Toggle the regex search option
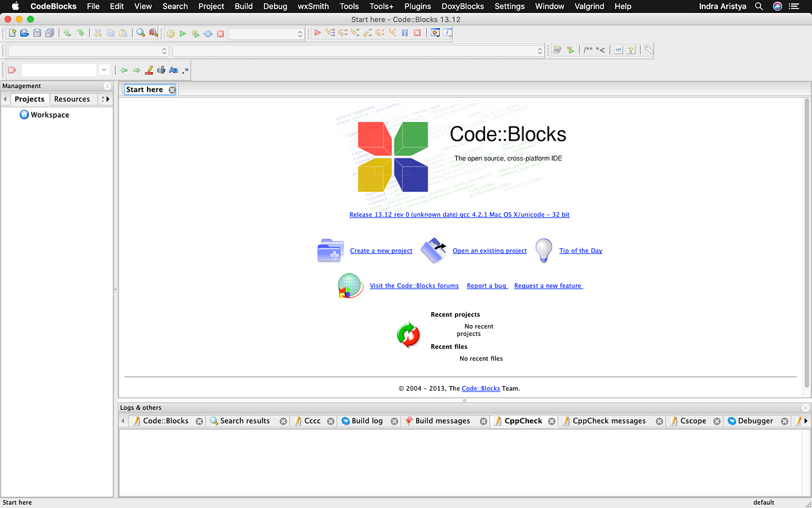 click(186, 70)
